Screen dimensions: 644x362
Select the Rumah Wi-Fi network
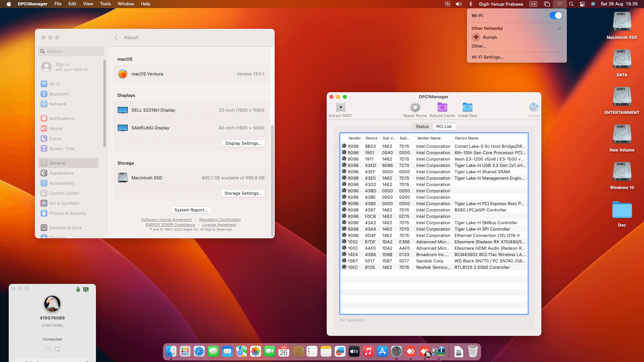tap(490, 38)
